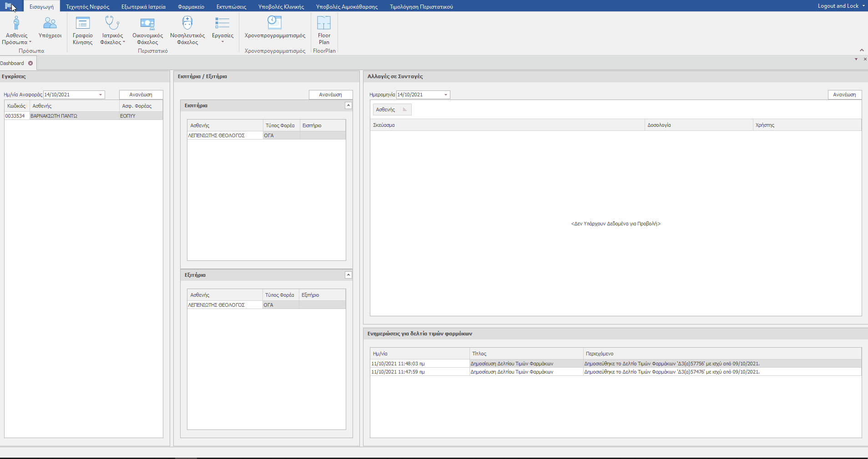Close the Dashboard tab
The image size is (868, 459).
point(30,63)
